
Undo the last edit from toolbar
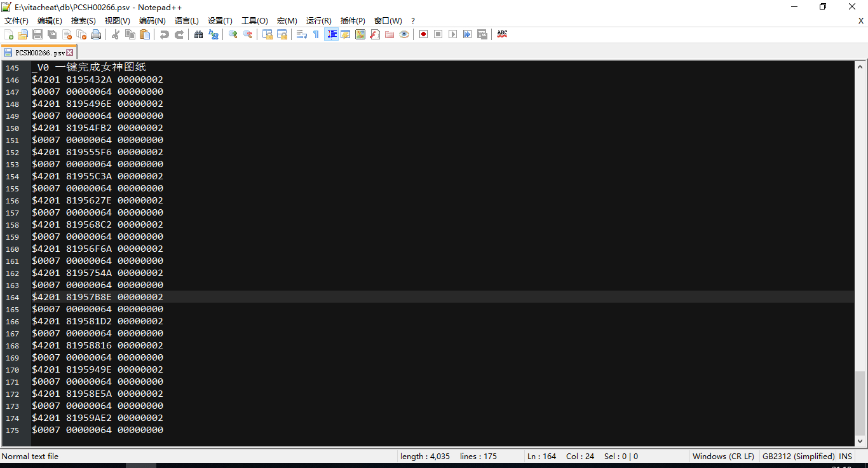pyautogui.click(x=165, y=34)
